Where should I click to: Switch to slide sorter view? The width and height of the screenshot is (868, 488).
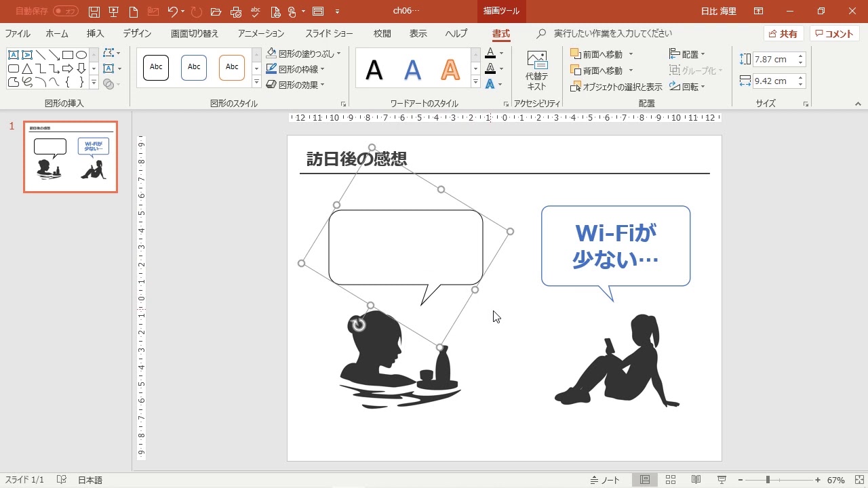pyautogui.click(x=671, y=480)
